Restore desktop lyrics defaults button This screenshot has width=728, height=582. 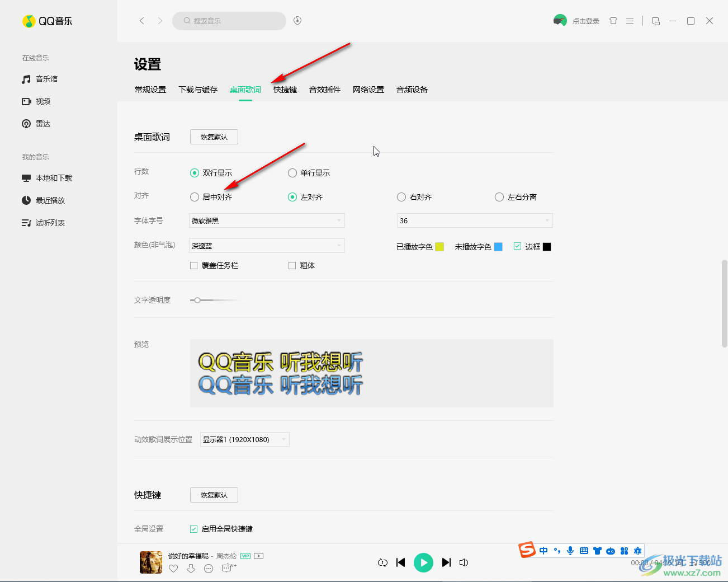pyautogui.click(x=214, y=137)
